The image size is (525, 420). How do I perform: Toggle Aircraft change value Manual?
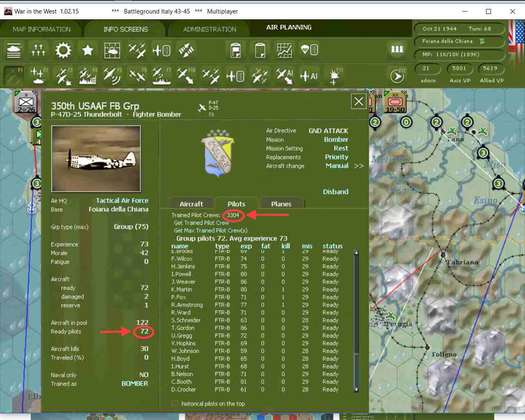(337, 165)
